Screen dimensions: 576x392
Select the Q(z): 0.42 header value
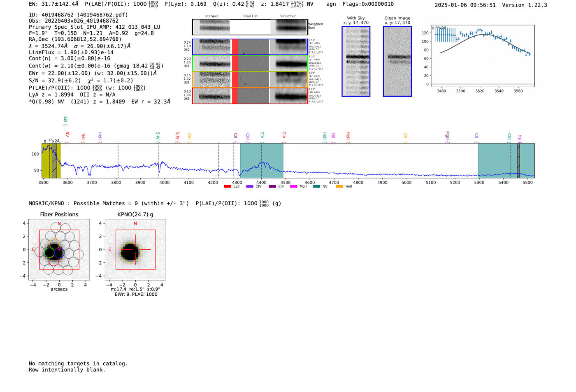tap(234, 4)
